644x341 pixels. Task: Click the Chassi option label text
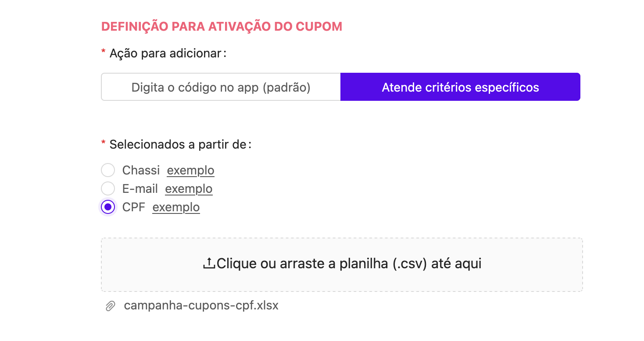141,170
